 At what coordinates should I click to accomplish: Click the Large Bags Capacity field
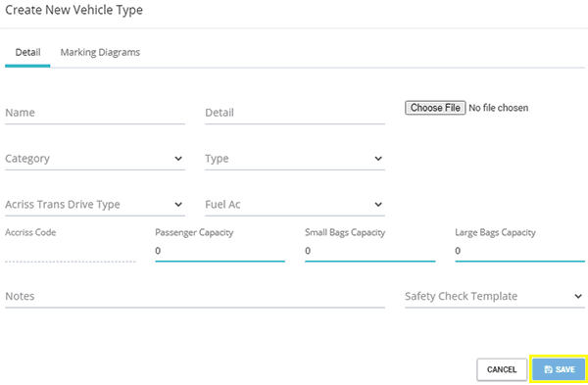(520, 251)
